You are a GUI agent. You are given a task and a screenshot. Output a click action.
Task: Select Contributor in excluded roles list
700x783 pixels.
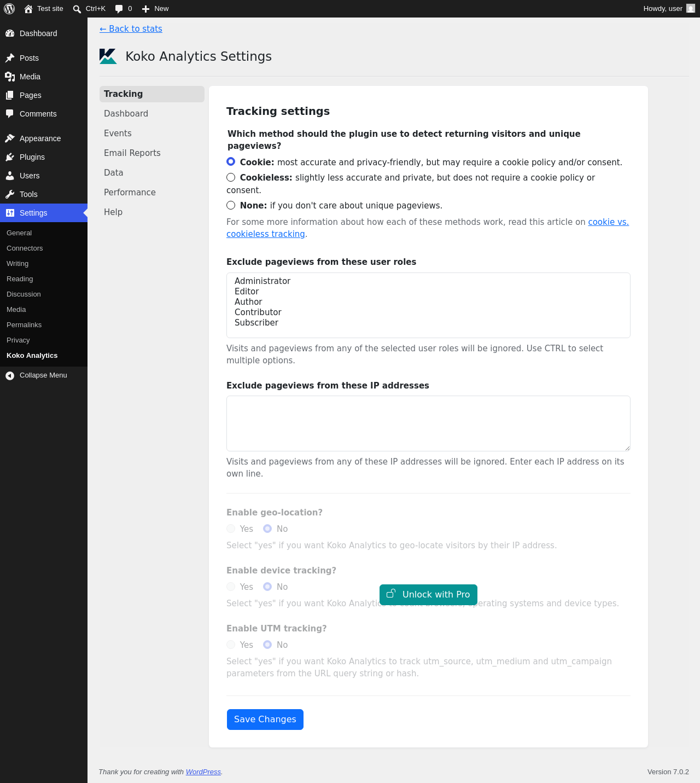pos(428,312)
